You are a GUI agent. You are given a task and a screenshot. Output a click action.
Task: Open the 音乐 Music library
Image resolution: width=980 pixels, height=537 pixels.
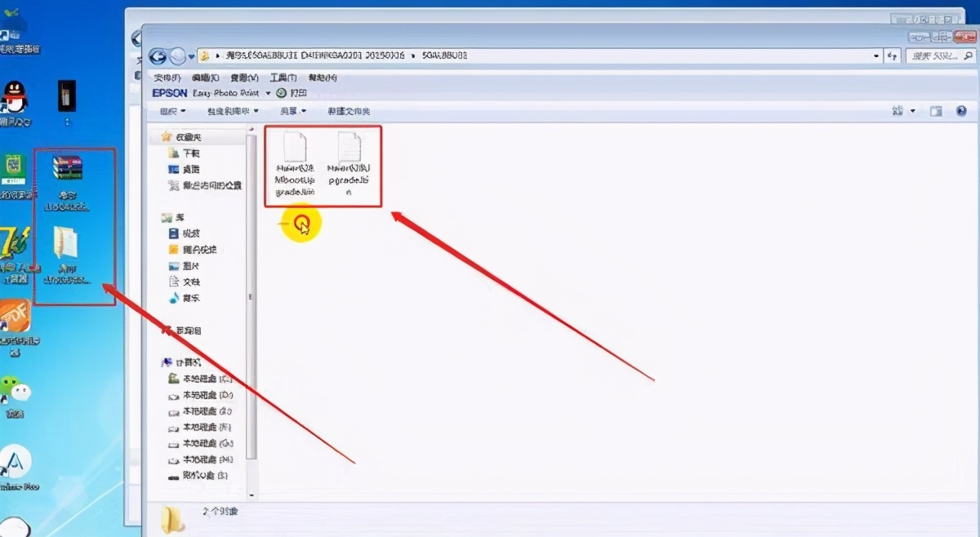point(184,299)
